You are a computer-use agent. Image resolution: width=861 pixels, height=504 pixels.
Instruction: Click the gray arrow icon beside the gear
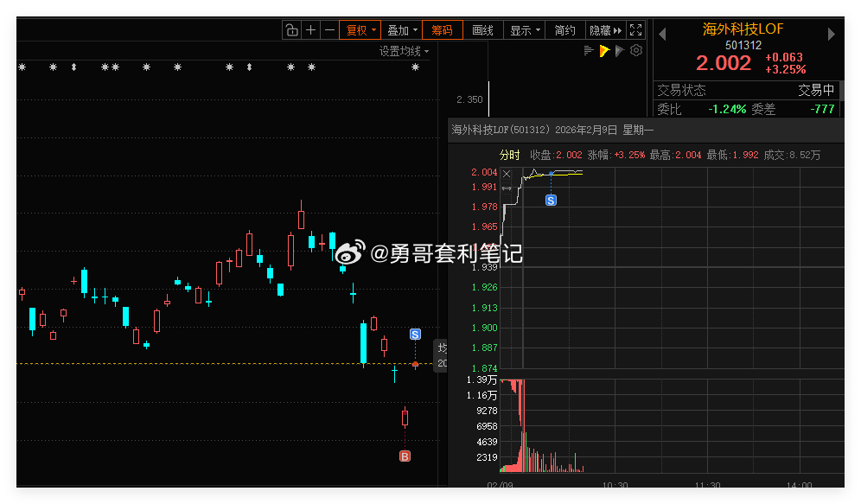620,50
